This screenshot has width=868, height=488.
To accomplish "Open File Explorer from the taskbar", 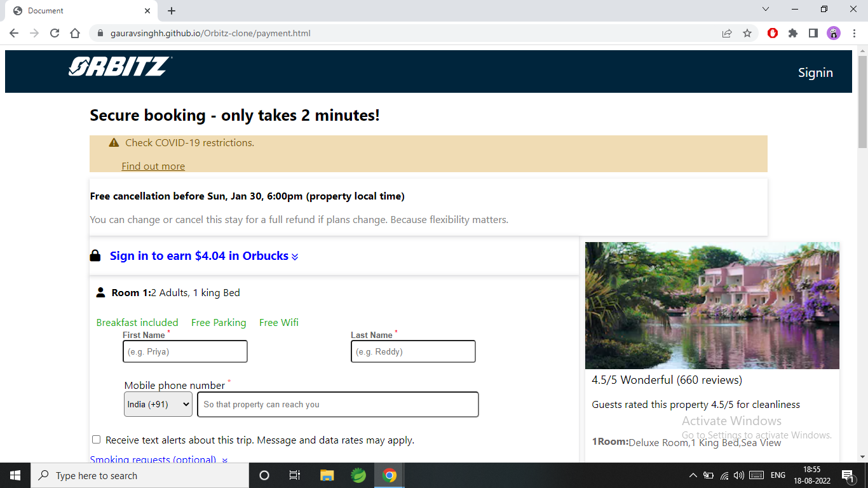I will [327, 475].
